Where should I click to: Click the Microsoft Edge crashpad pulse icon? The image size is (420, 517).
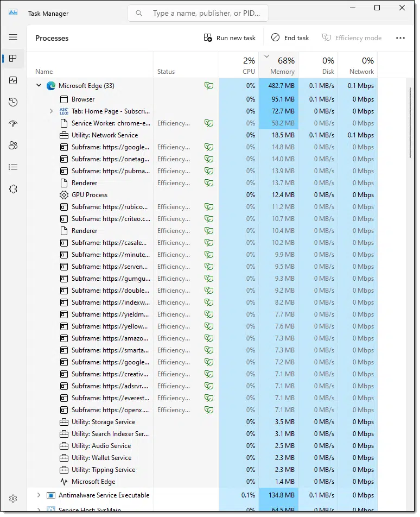point(64,481)
